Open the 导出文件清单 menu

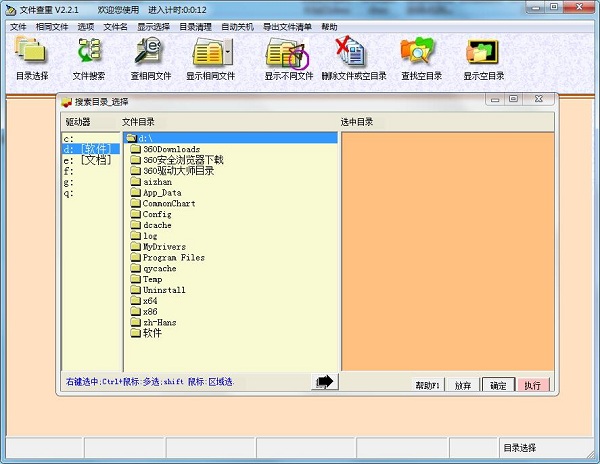pos(287,26)
